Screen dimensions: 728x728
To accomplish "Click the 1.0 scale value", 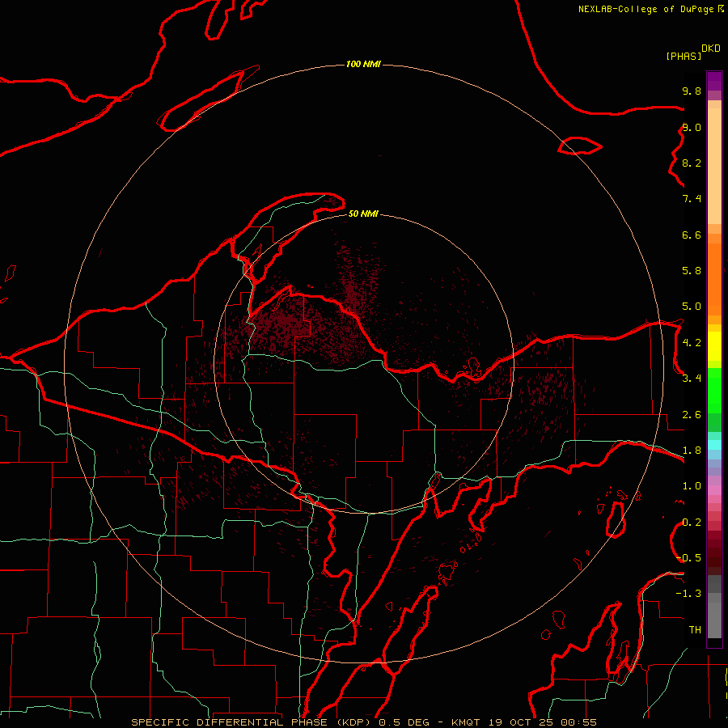I will pos(692,486).
